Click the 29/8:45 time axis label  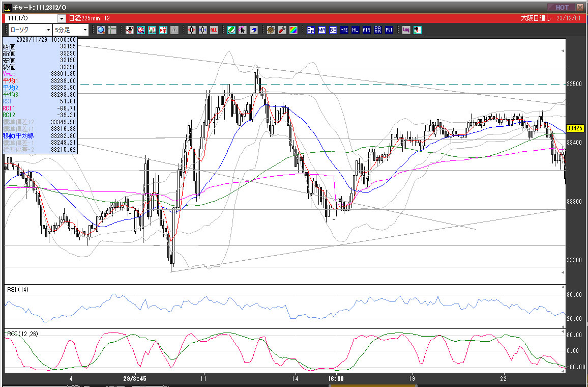[135, 378]
